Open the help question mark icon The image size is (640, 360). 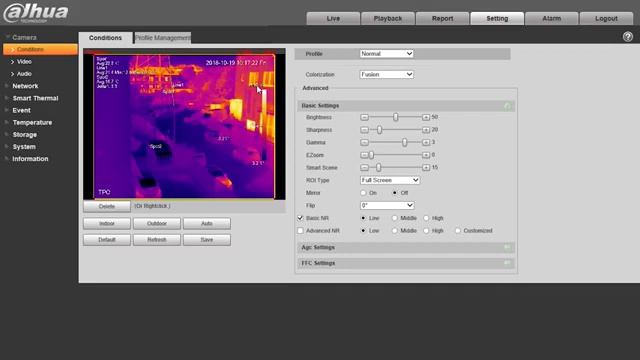(x=628, y=37)
